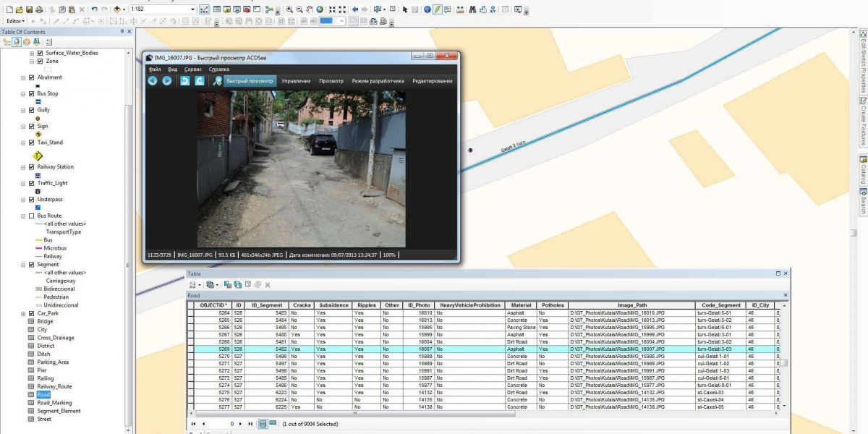
Task: Select the Zoom Out tool
Action: tap(299, 9)
